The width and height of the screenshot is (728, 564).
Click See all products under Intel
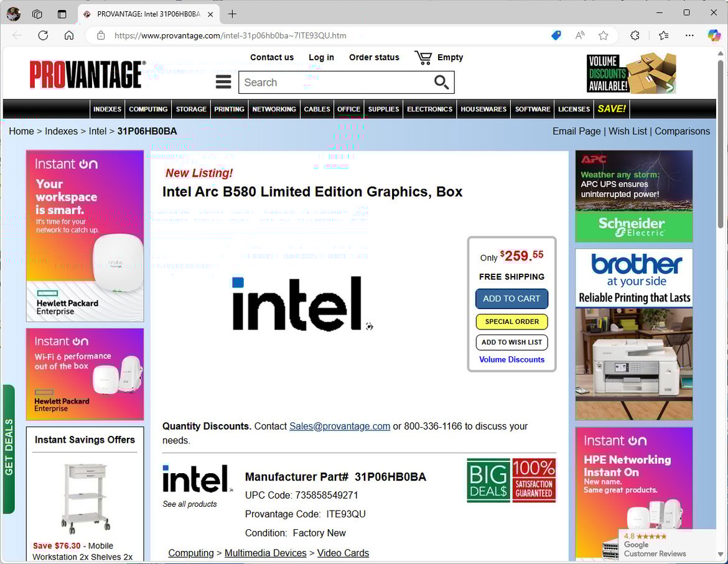(x=189, y=504)
